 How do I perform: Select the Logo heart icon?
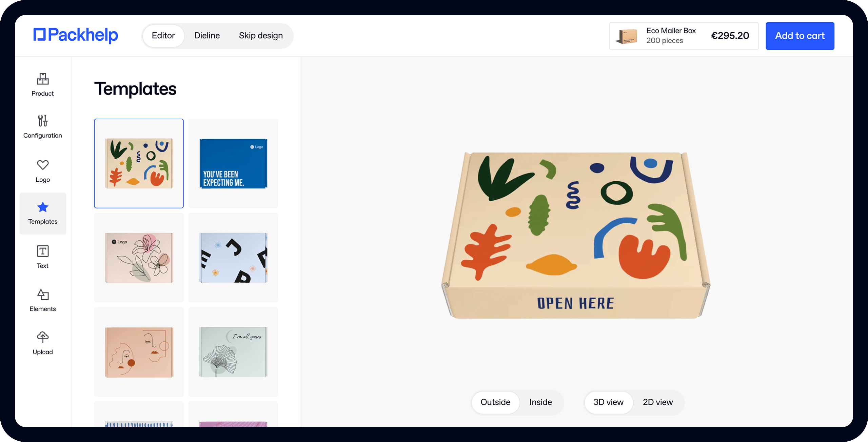43,165
